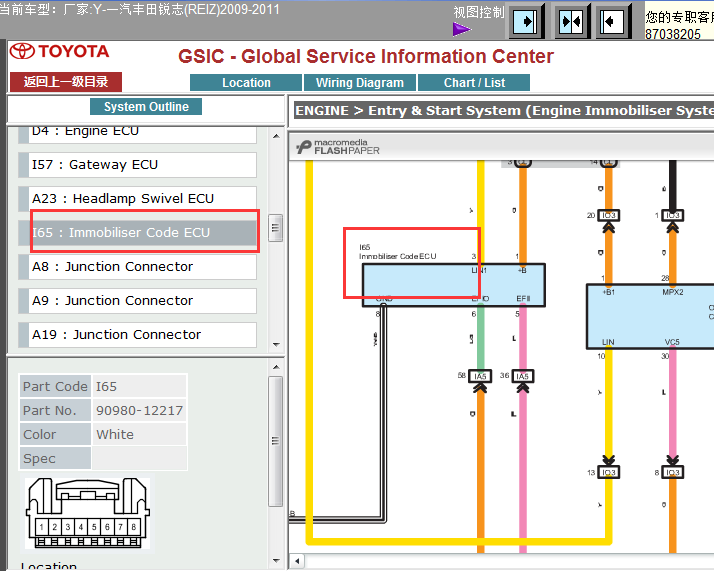Click the Part No. label cell

click(x=55, y=410)
